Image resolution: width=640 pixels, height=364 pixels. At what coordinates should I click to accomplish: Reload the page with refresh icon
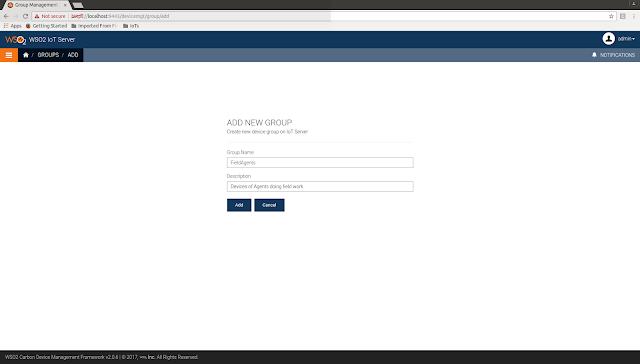[x=25, y=16]
